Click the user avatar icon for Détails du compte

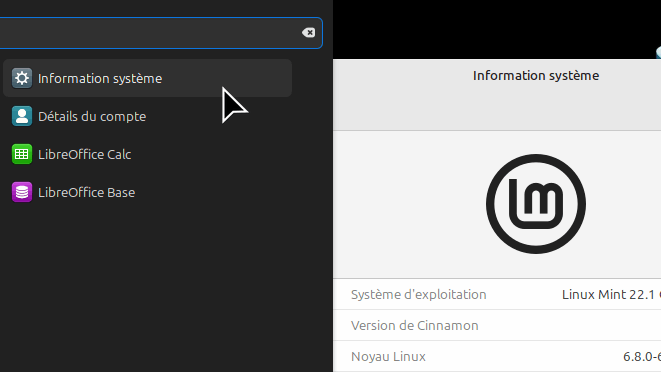pos(22,116)
